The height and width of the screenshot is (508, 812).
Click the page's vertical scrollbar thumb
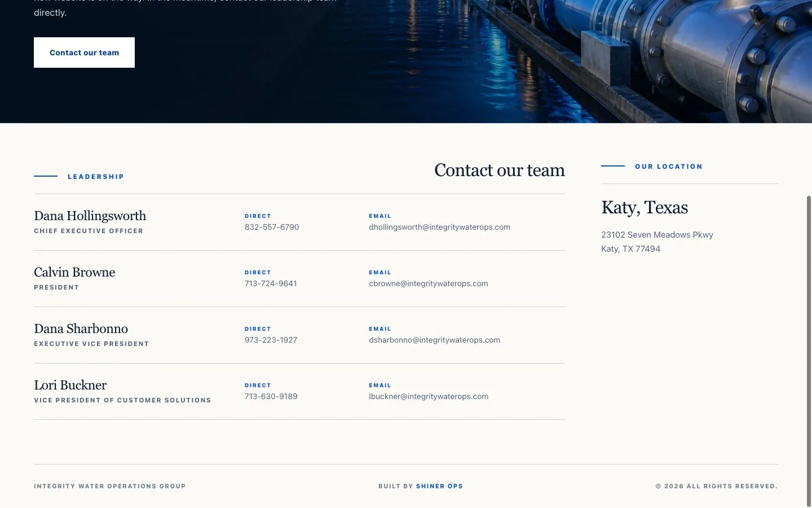coord(809,350)
